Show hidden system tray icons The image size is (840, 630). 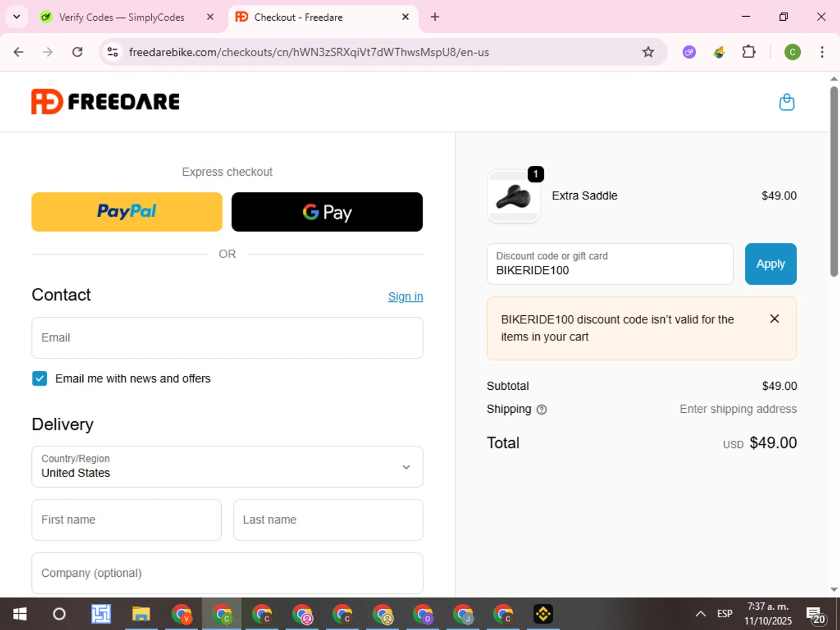(701, 614)
